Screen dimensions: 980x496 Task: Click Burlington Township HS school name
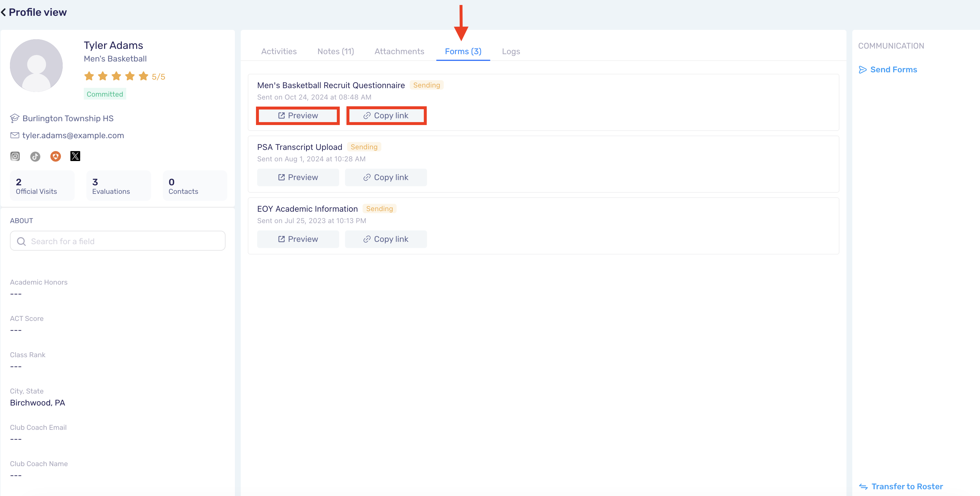pos(68,118)
